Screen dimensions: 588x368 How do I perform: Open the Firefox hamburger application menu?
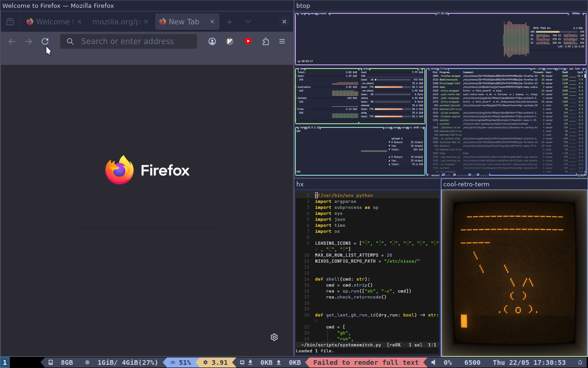tap(282, 41)
